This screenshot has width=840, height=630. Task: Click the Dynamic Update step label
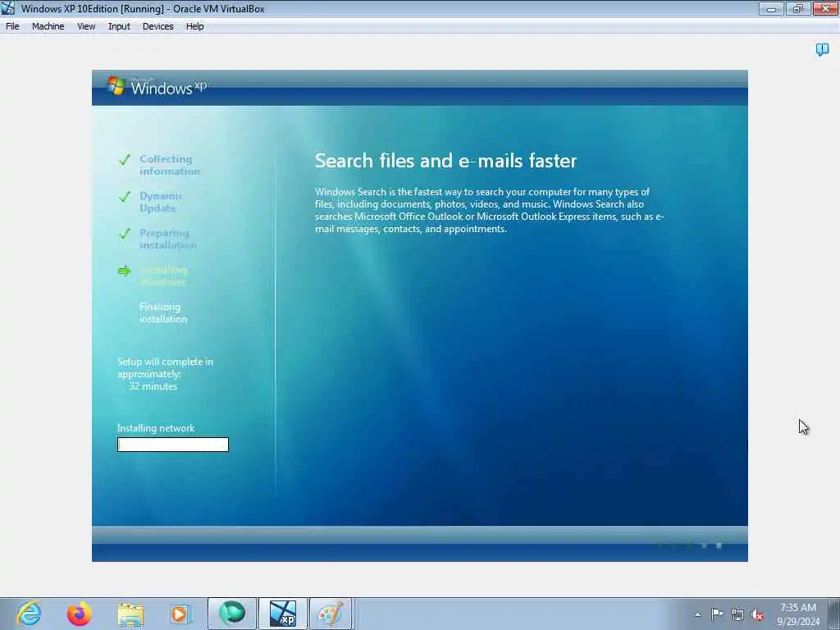[161, 202]
